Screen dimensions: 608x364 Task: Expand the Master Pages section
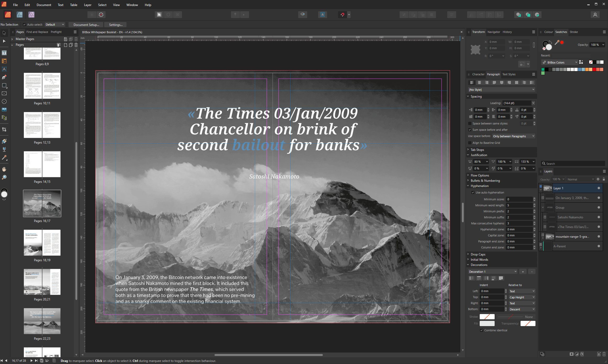(x=12, y=39)
